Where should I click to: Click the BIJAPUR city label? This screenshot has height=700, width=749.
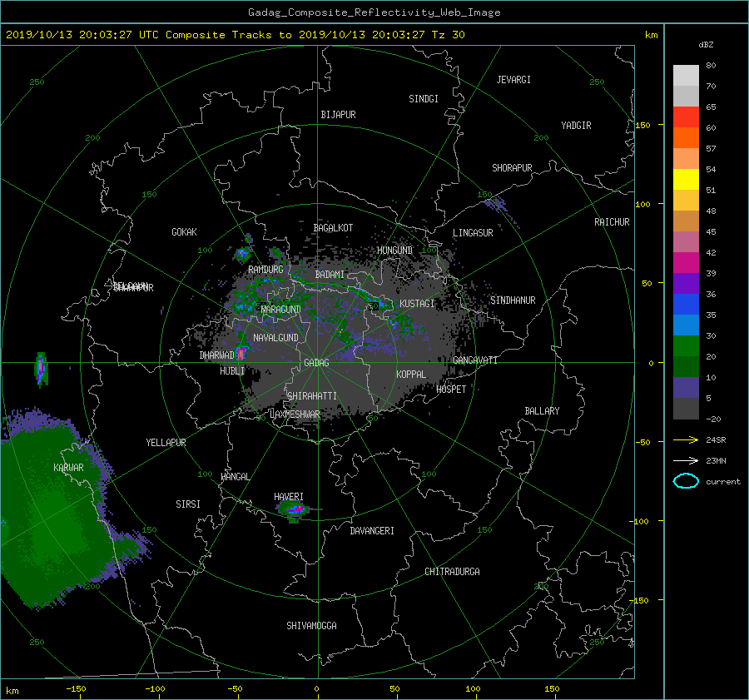pos(338,115)
